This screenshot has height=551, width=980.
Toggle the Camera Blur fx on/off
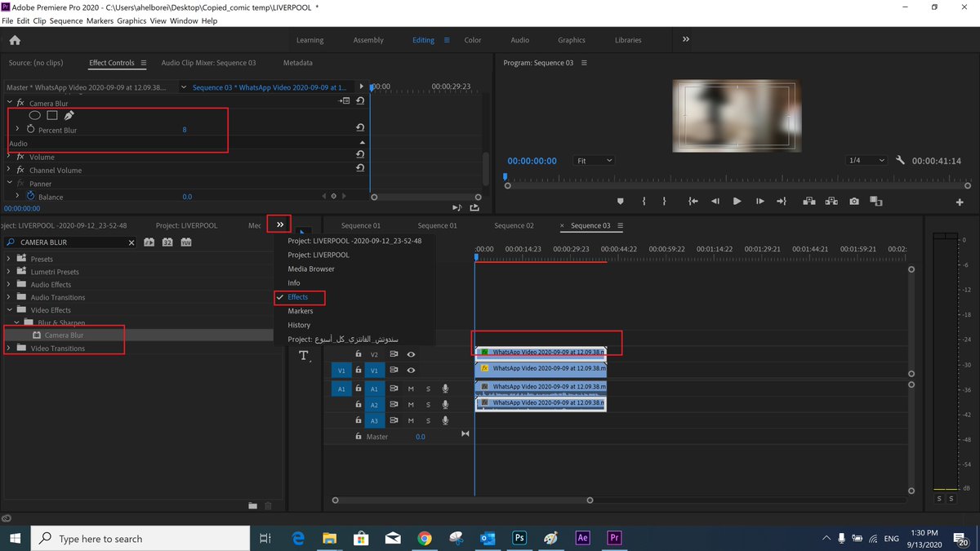pyautogui.click(x=20, y=104)
